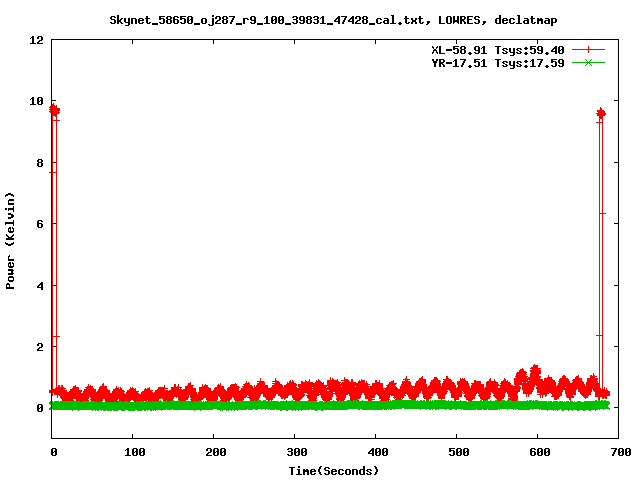This screenshot has width=640, height=480.
Task: Click the Power (Kelvin) y-axis label
Action: (10, 241)
